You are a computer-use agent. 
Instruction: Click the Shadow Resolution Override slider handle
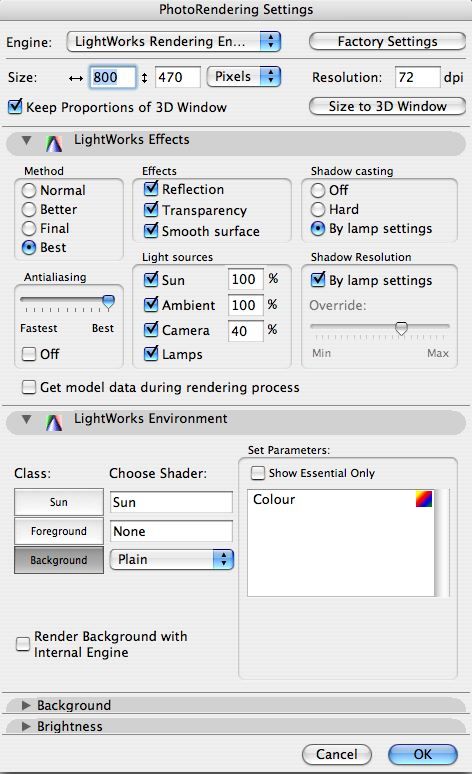[401, 328]
